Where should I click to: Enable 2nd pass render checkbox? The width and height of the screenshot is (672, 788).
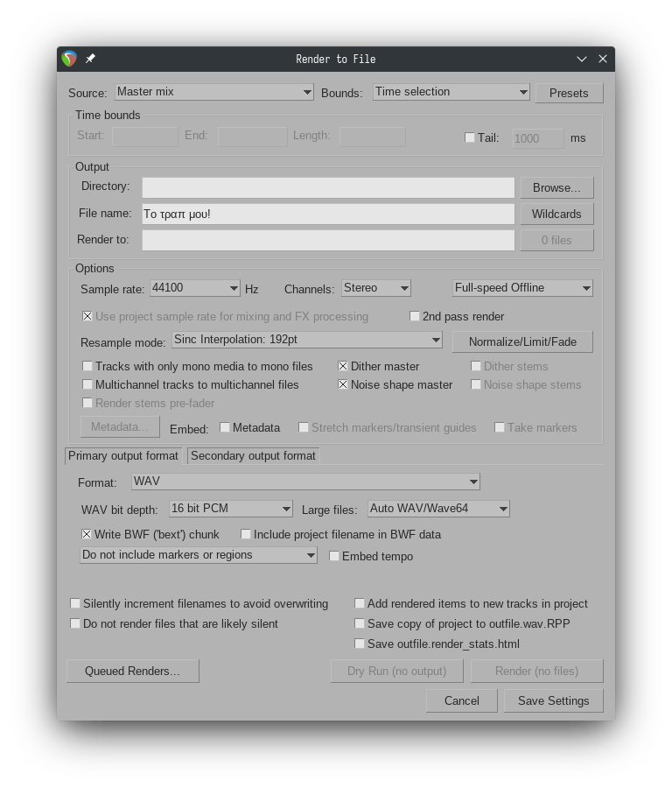tap(416, 316)
